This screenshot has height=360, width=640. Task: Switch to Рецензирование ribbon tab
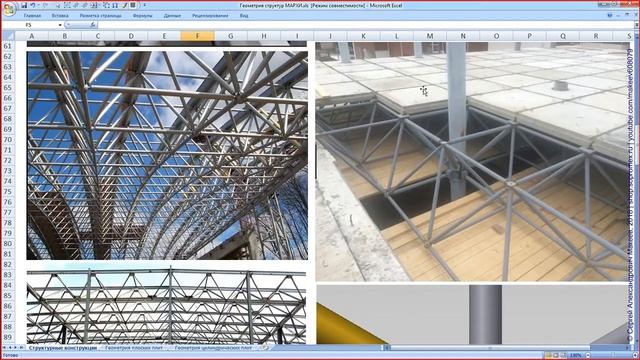coord(210,16)
